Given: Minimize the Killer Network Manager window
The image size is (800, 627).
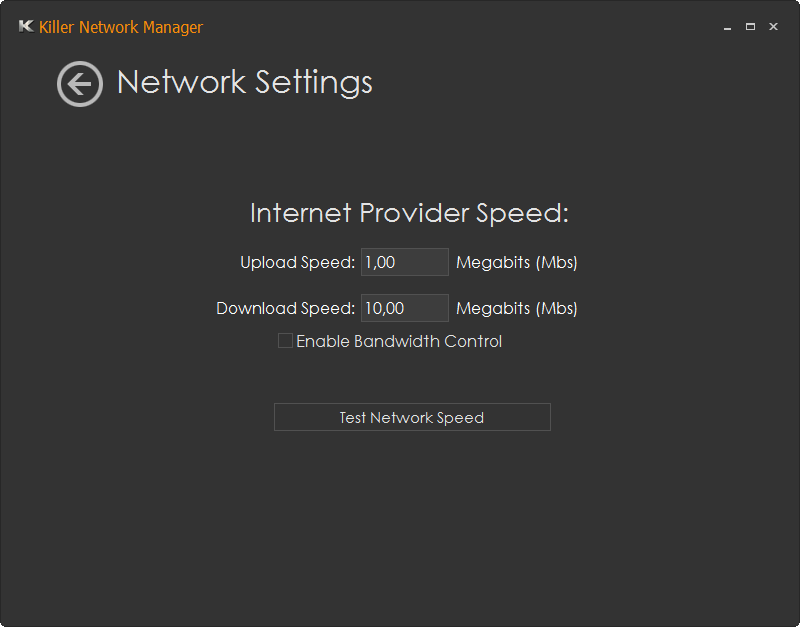Looking at the screenshot, I should 728,27.
